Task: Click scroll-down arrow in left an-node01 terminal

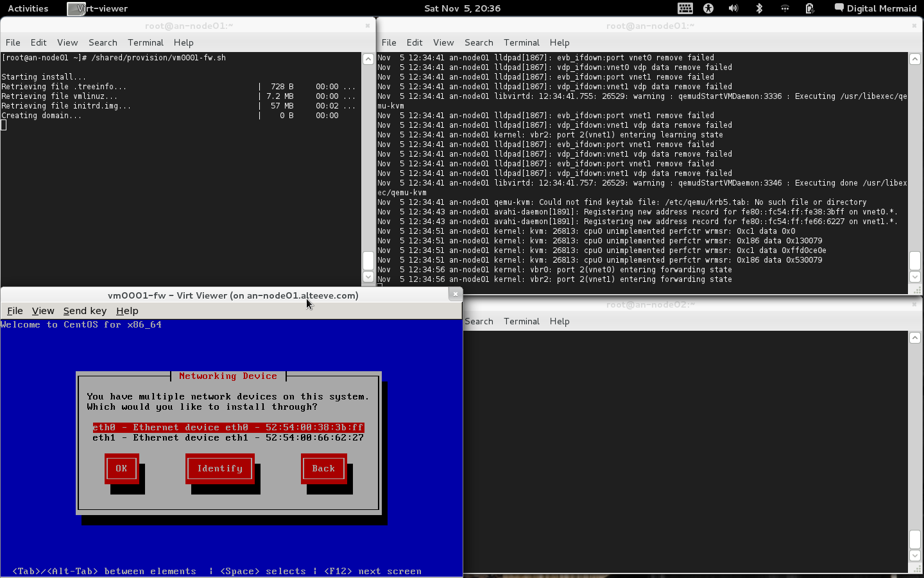Action: [x=368, y=277]
